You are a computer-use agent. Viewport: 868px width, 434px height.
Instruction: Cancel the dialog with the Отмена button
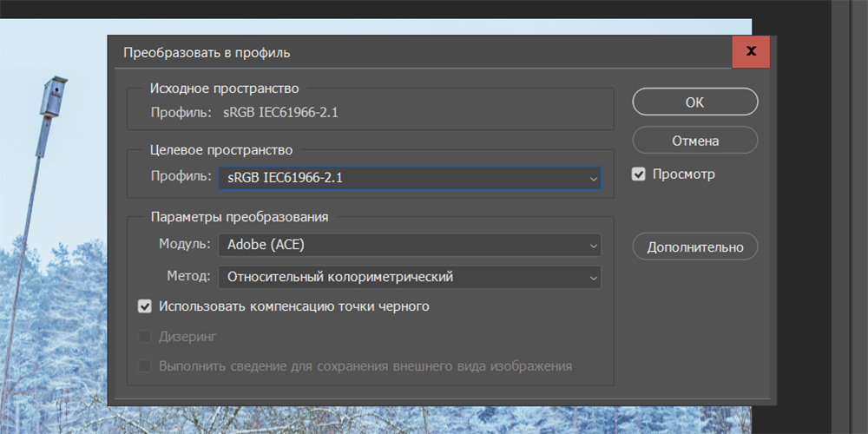(694, 141)
